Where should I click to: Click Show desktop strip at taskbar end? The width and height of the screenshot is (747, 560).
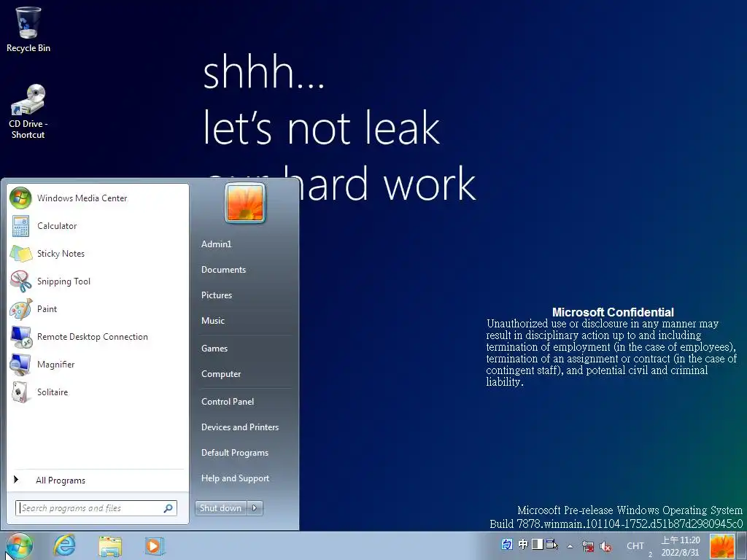pos(742,546)
